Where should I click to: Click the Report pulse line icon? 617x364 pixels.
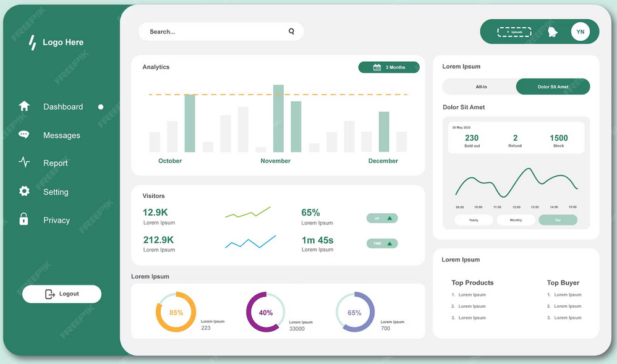(x=24, y=163)
